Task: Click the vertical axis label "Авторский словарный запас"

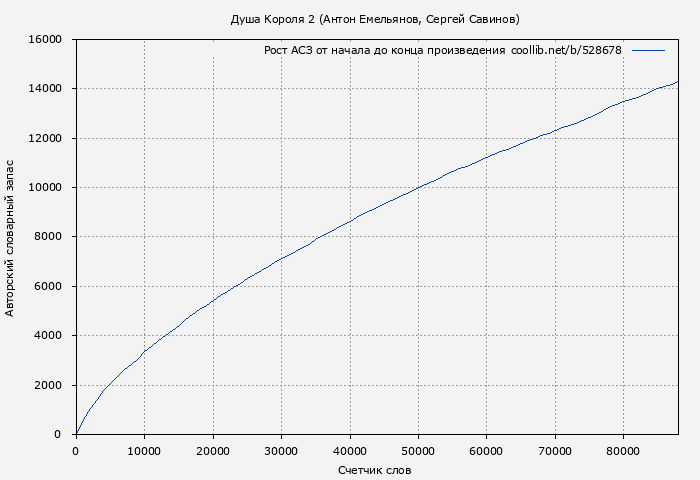Action: [10, 236]
